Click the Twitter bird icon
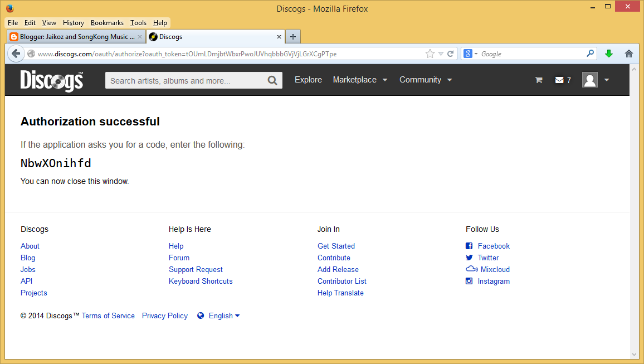This screenshot has width=644, height=364. [x=469, y=258]
